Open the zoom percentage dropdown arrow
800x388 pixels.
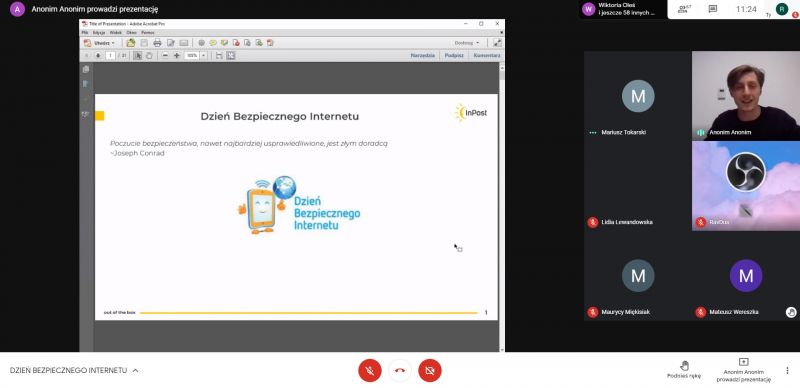coord(204,55)
